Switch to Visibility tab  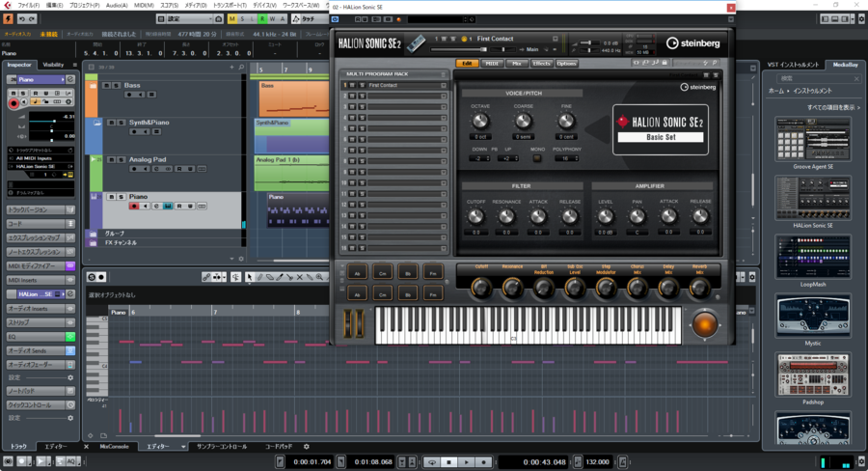click(53, 65)
